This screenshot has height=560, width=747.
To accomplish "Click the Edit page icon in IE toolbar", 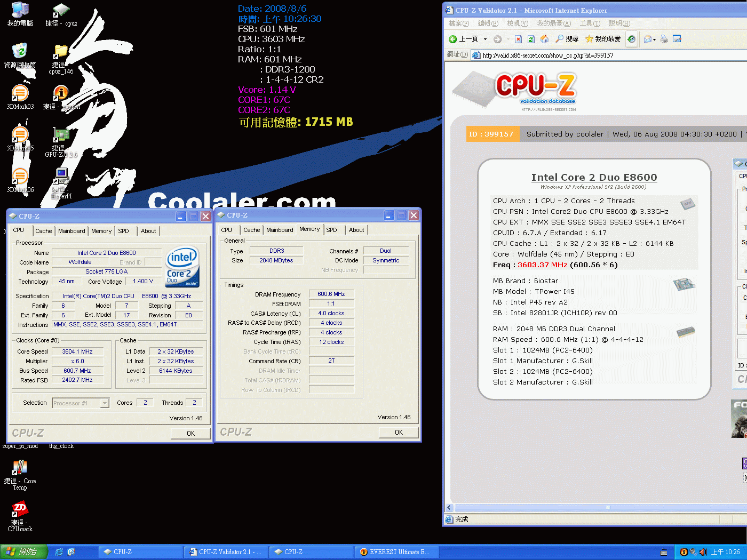I will (677, 39).
